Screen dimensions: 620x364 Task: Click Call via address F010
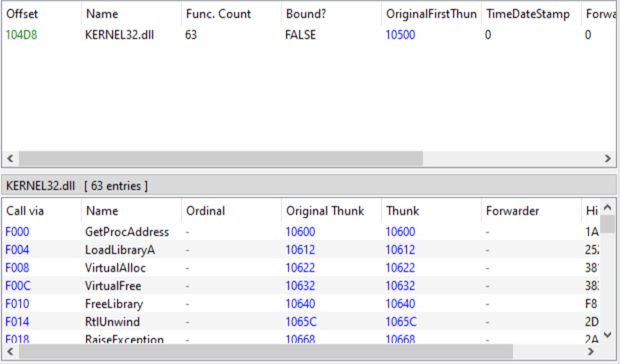point(17,304)
